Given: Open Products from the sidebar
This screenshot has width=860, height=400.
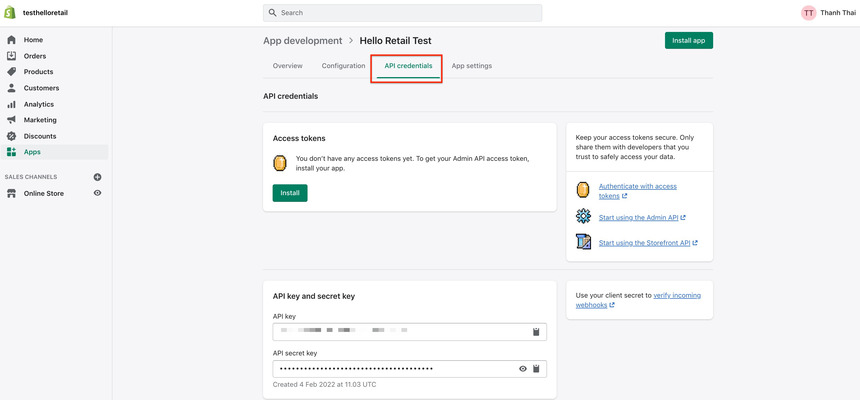Looking at the screenshot, I should point(38,72).
